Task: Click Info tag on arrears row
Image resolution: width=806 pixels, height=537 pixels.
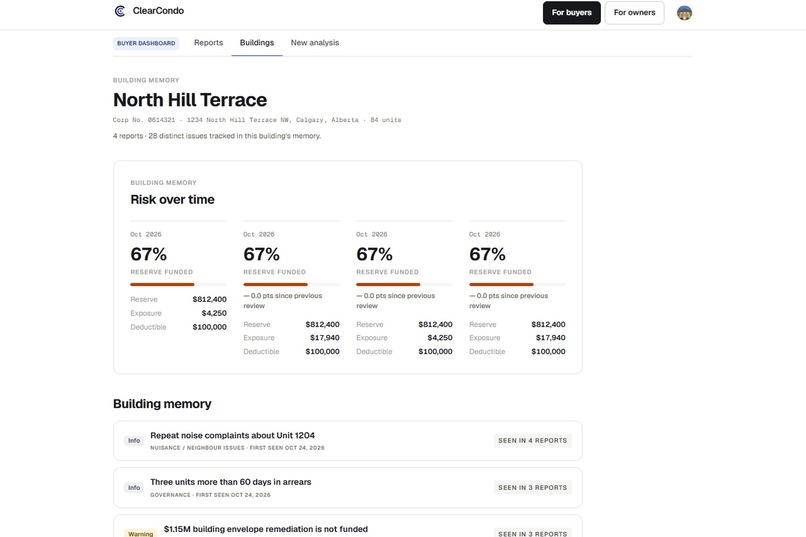Action: point(134,487)
